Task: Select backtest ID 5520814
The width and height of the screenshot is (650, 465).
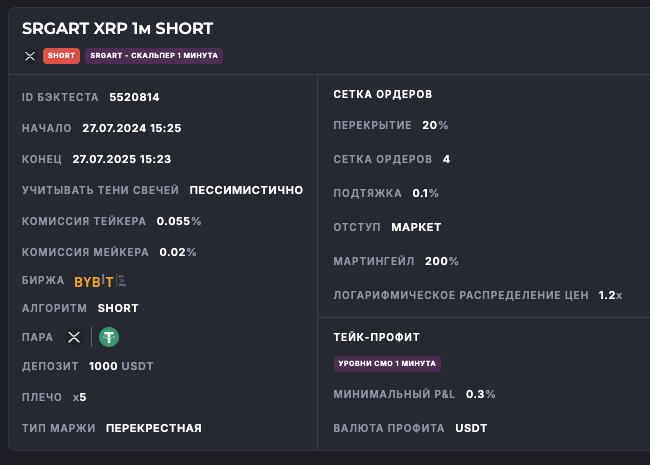Action: coord(134,97)
